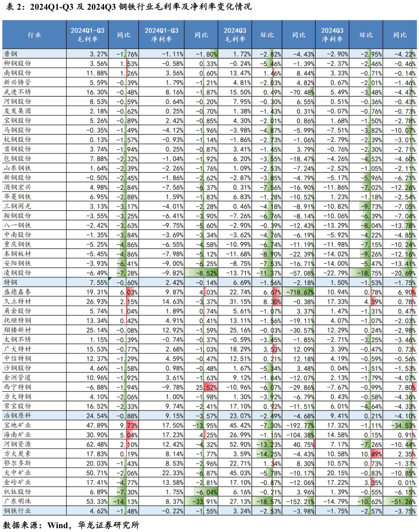Viewport: 419px width, 532px height.
Task: Select the 酒钢宏兴 row label
Action: click(x=17, y=187)
